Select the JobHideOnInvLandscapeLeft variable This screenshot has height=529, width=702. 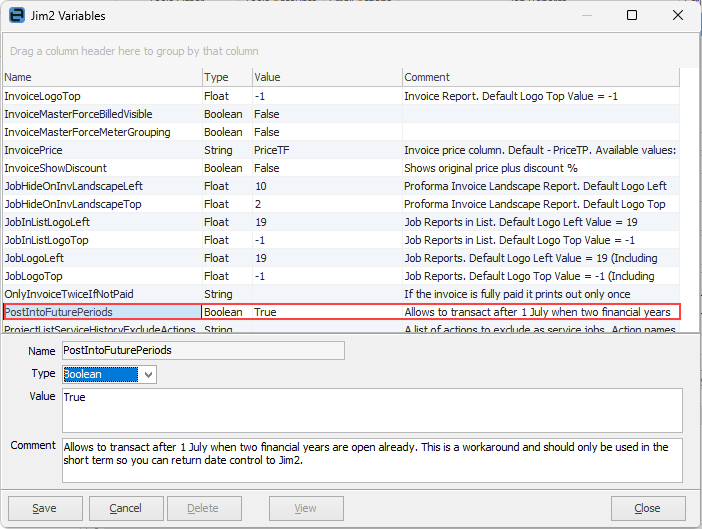(x=74, y=186)
